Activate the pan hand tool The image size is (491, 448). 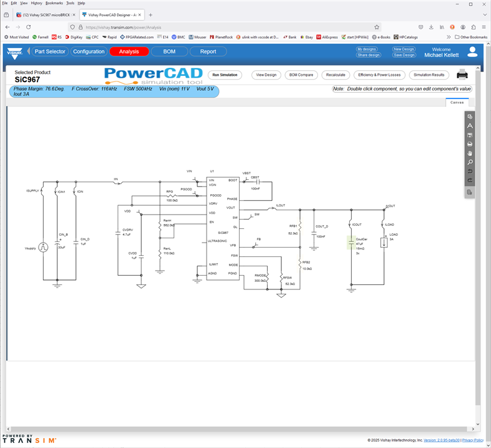(470, 153)
